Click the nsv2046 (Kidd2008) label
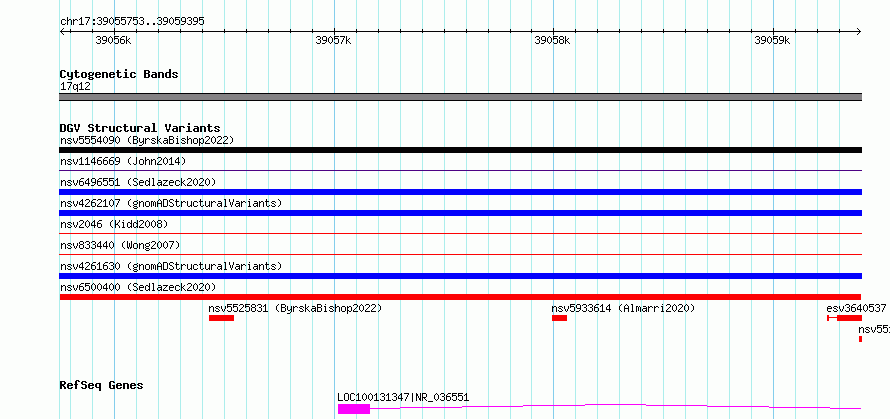 [x=114, y=224]
